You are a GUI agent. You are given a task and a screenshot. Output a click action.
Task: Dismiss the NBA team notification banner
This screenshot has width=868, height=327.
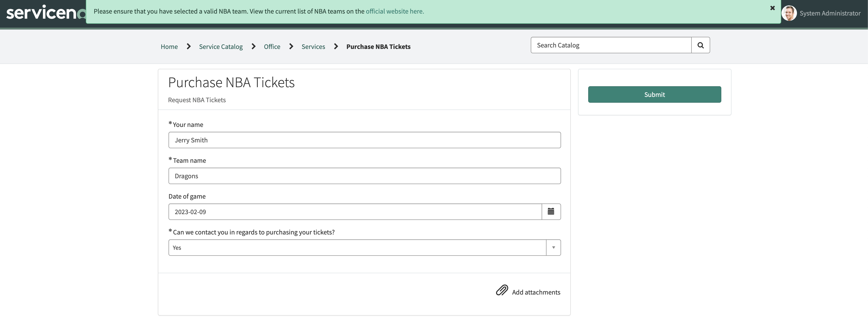tap(772, 8)
